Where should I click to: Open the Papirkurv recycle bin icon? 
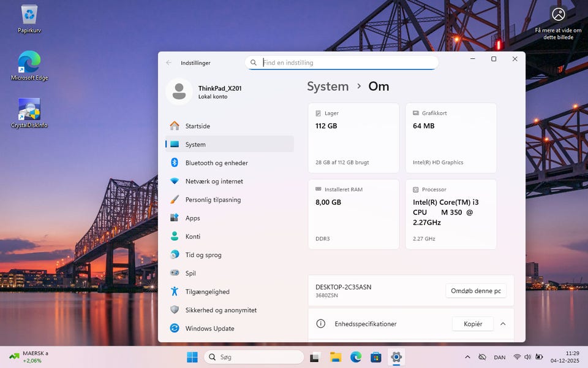pyautogui.click(x=29, y=15)
